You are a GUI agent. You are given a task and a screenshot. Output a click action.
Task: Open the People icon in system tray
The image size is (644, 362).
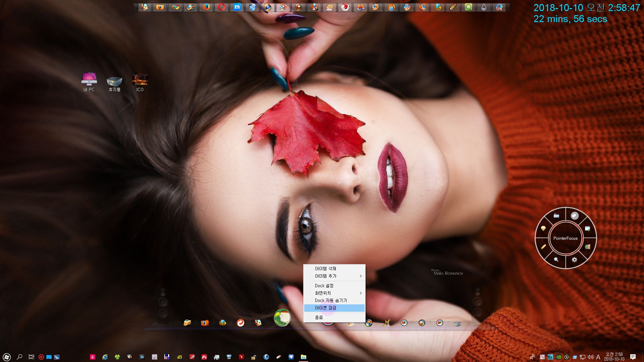tap(532, 357)
